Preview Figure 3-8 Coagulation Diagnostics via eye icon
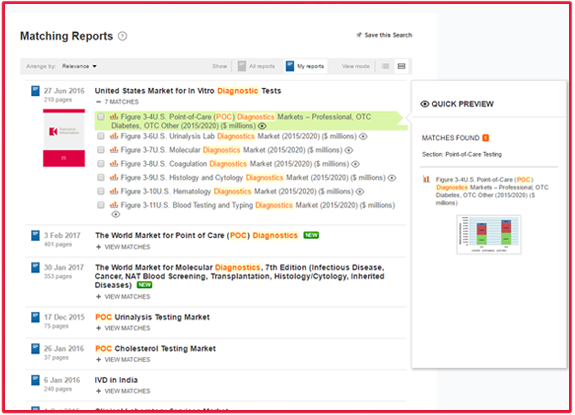 click(x=355, y=164)
